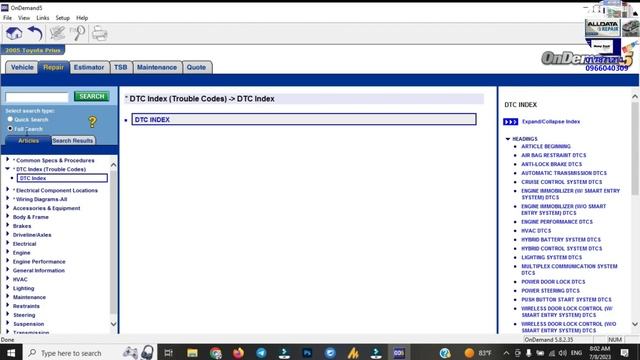Open Photoshop from the taskbar

click(307, 353)
